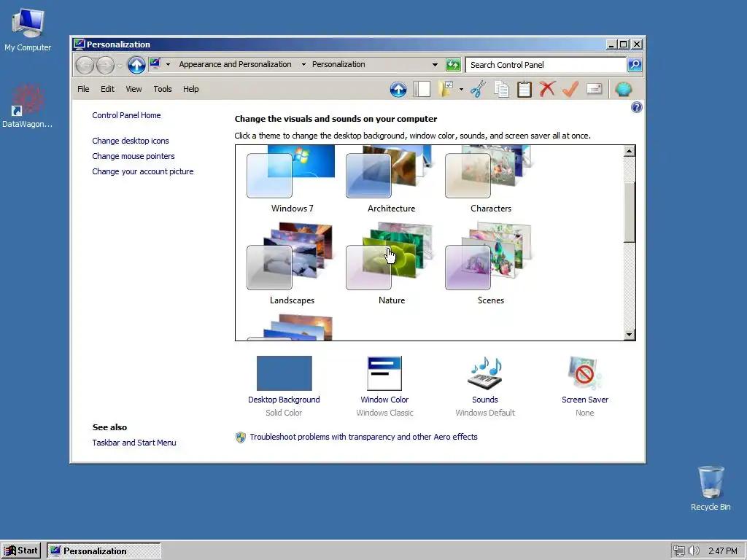Screen dimensions: 747x560
Task: Select the Characters theme
Action: pyautogui.click(x=490, y=179)
